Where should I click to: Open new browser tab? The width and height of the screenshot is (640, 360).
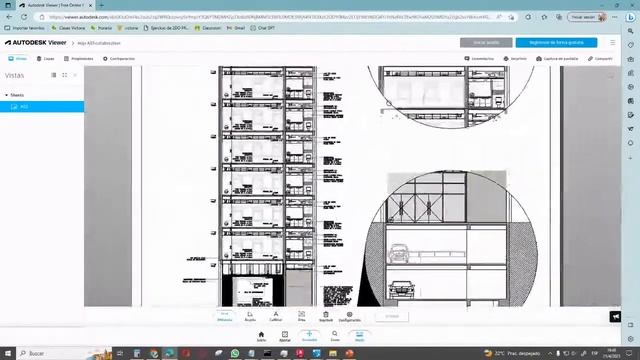coord(102,5)
